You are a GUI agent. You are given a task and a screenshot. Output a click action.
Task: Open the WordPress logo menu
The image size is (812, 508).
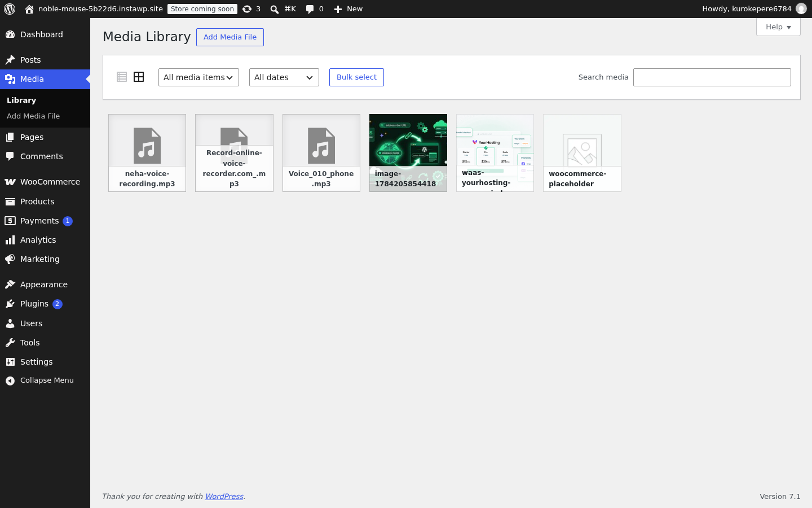point(10,9)
